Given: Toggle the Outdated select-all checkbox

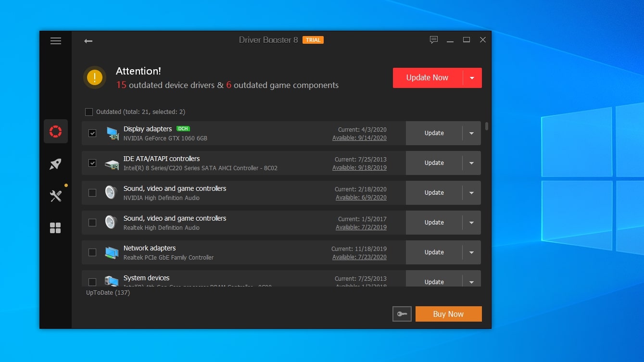Looking at the screenshot, I should 89,112.
